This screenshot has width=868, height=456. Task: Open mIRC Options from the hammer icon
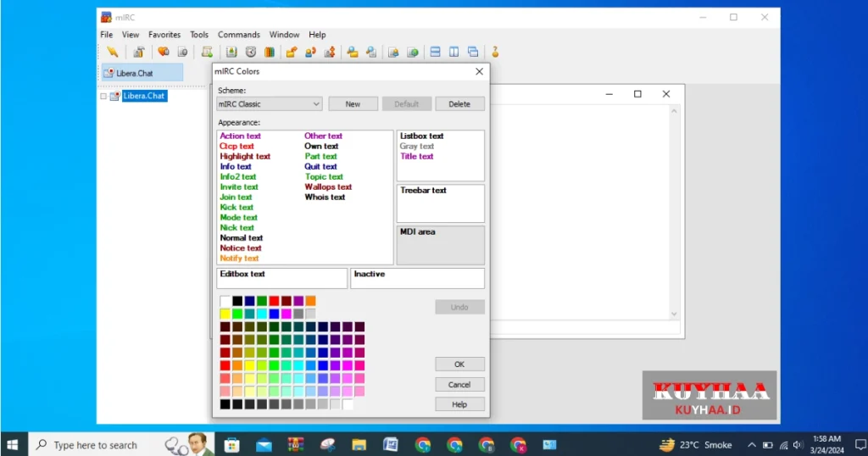(138, 52)
